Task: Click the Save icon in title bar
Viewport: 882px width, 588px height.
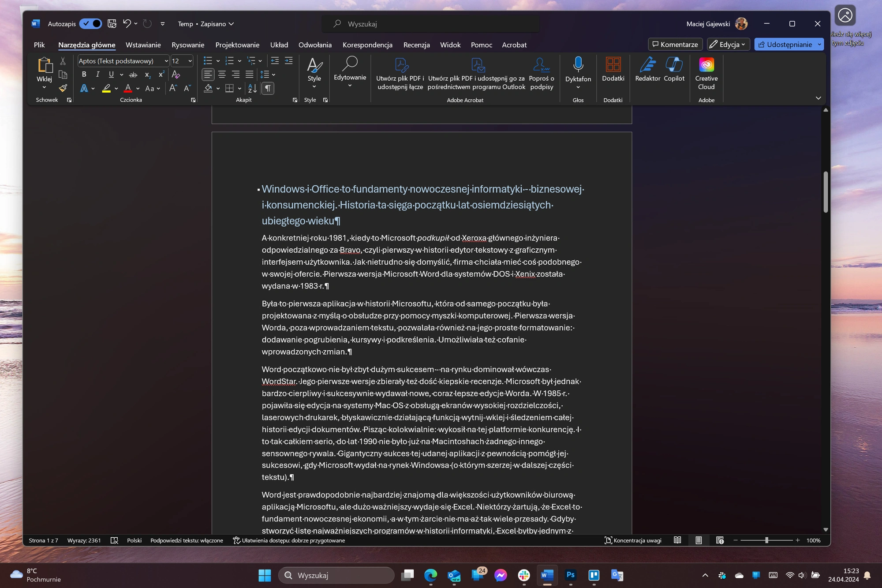Action: click(112, 24)
